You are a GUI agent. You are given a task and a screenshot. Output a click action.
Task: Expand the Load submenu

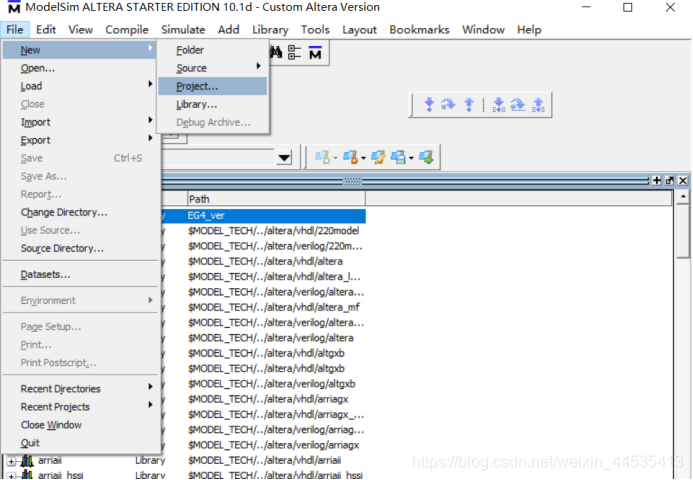click(80, 86)
